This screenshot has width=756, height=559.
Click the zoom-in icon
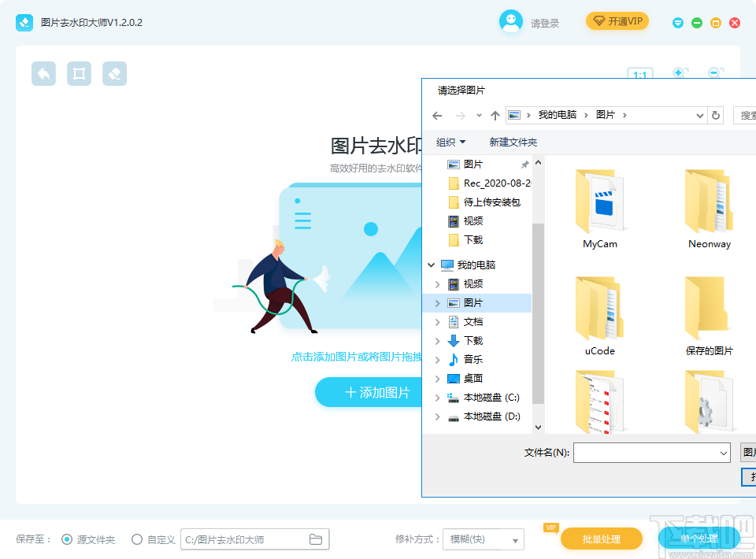678,72
